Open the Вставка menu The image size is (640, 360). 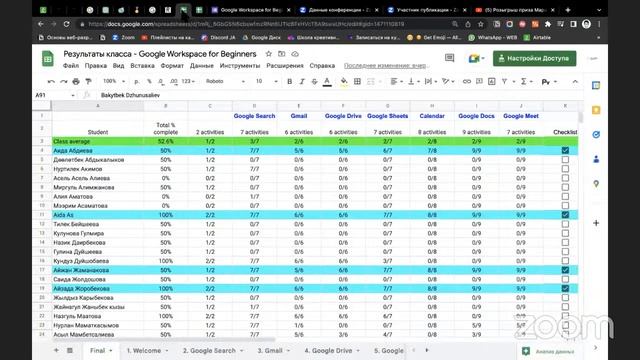[142, 66]
